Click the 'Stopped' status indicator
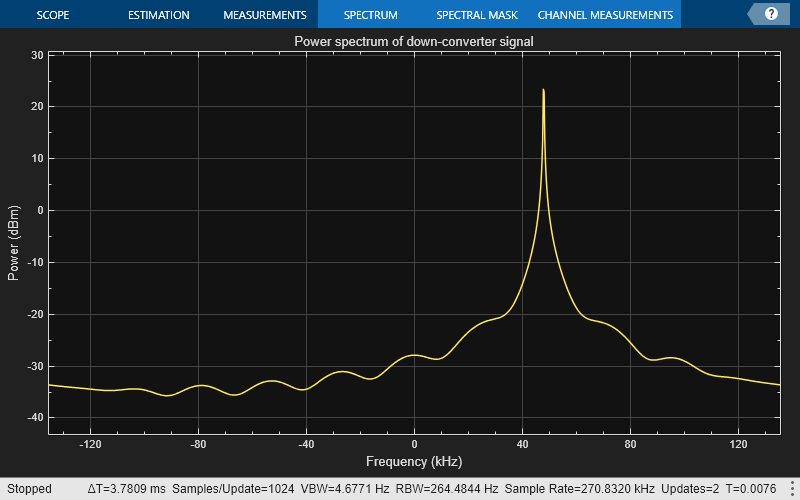800x500 pixels. [30, 489]
